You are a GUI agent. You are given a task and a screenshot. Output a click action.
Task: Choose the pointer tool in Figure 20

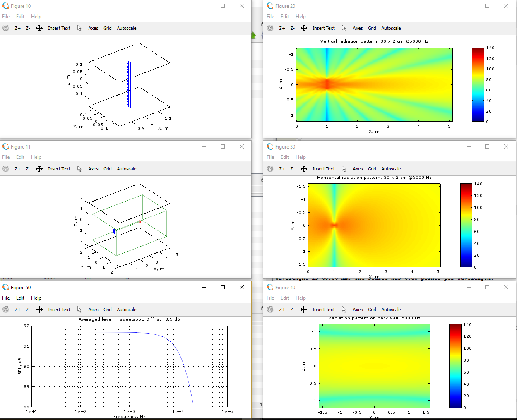[344, 28]
